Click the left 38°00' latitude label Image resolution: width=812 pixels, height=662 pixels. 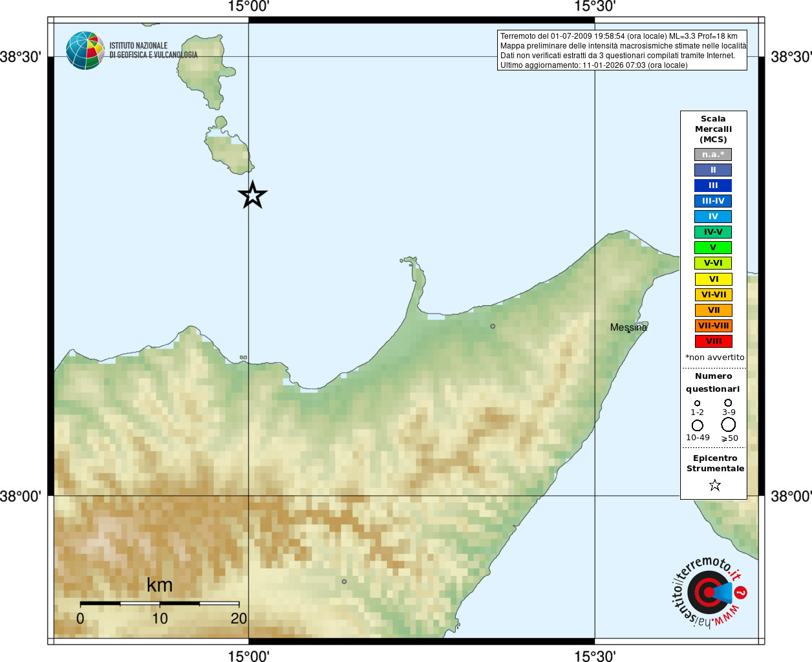coord(21,496)
